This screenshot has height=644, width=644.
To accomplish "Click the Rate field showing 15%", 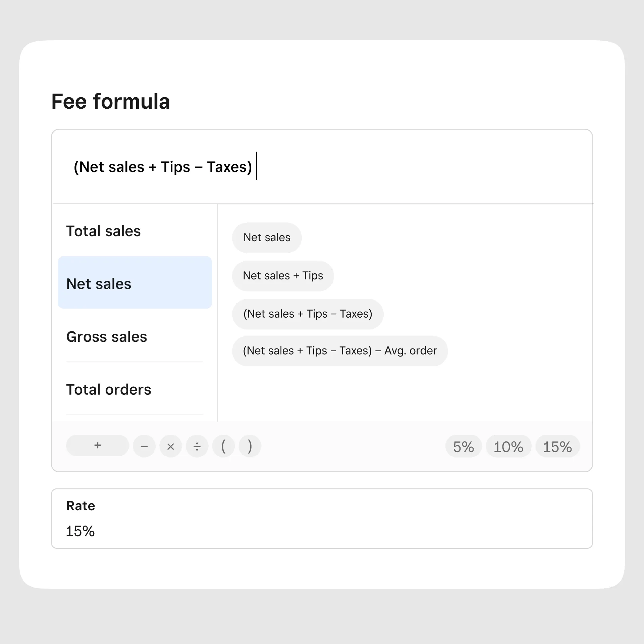I will click(321, 519).
